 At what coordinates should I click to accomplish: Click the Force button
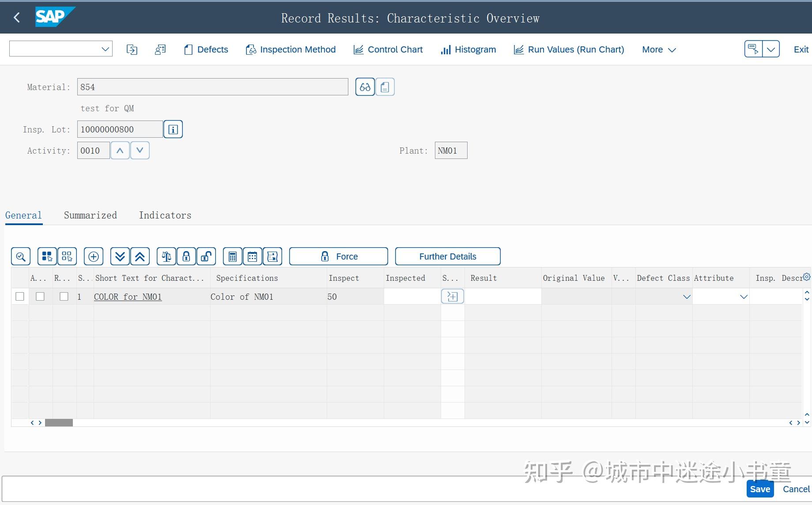pyautogui.click(x=338, y=256)
